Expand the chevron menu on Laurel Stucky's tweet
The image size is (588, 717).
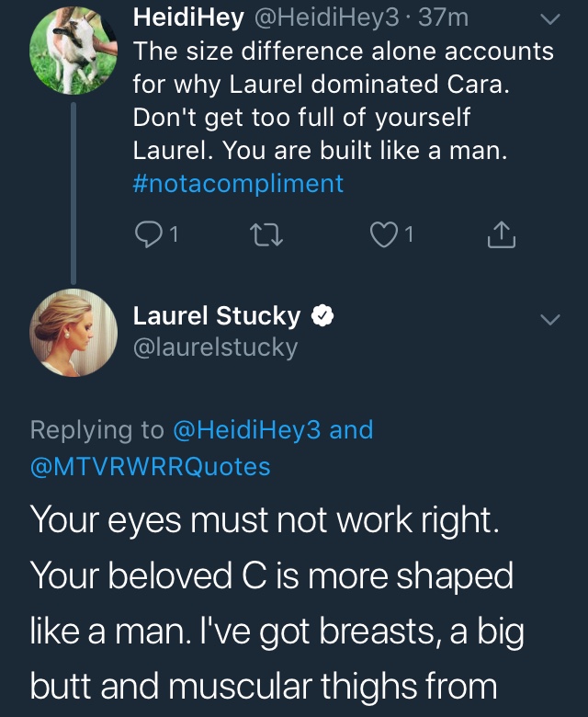[549, 319]
